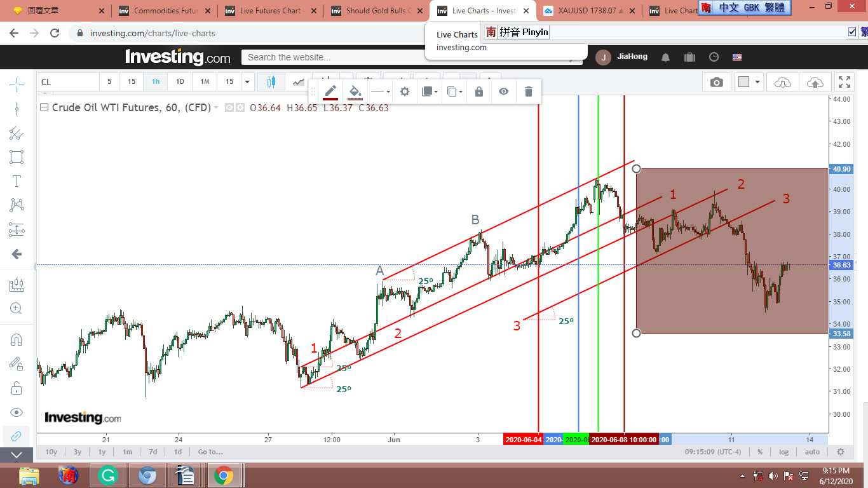Open the chart layout square dropdown
Screen dimensions: 868x488
coord(749,82)
